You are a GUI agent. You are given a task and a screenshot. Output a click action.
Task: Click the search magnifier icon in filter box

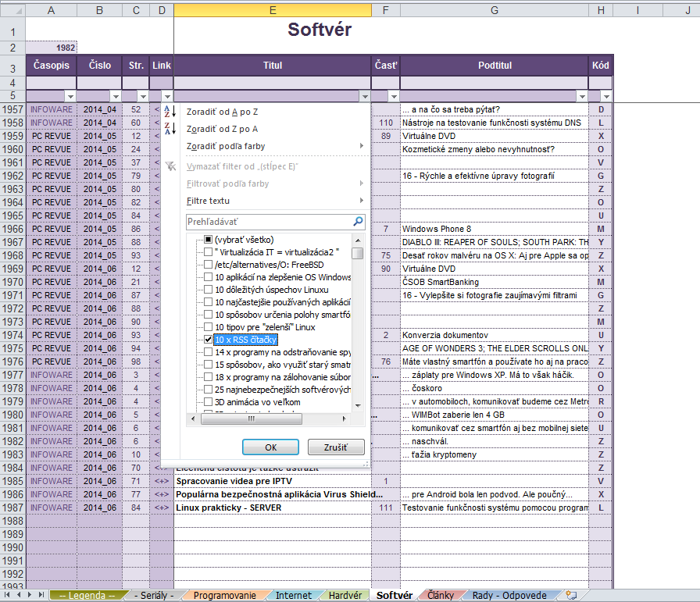pyautogui.click(x=358, y=221)
